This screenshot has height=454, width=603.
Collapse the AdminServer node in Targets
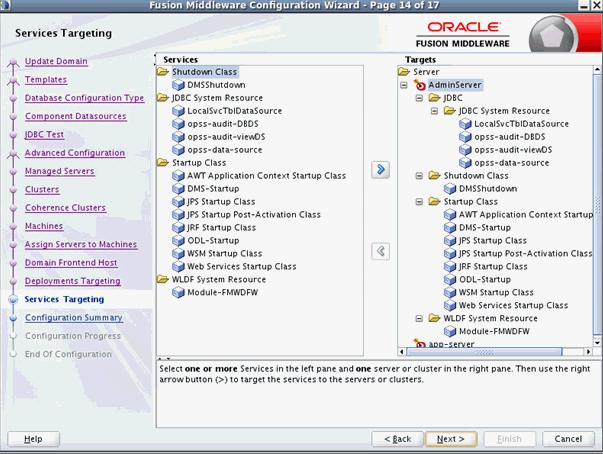point(404,85)
